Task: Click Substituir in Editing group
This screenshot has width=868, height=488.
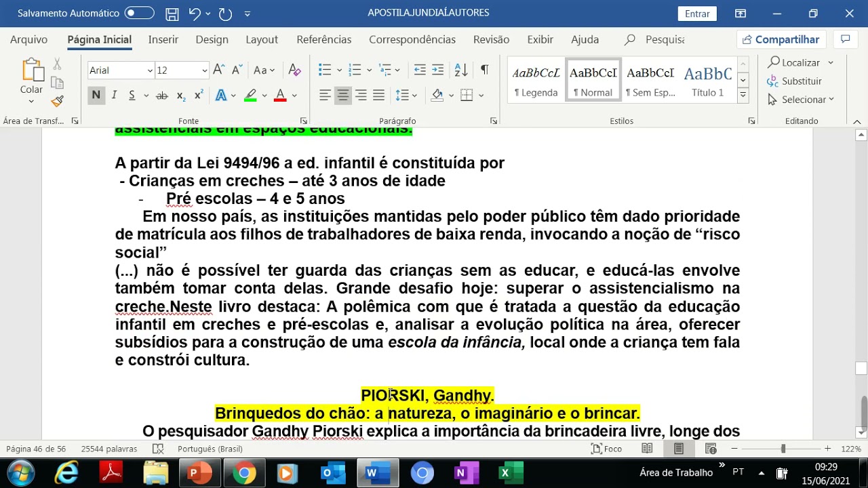Action: [794, 81]
